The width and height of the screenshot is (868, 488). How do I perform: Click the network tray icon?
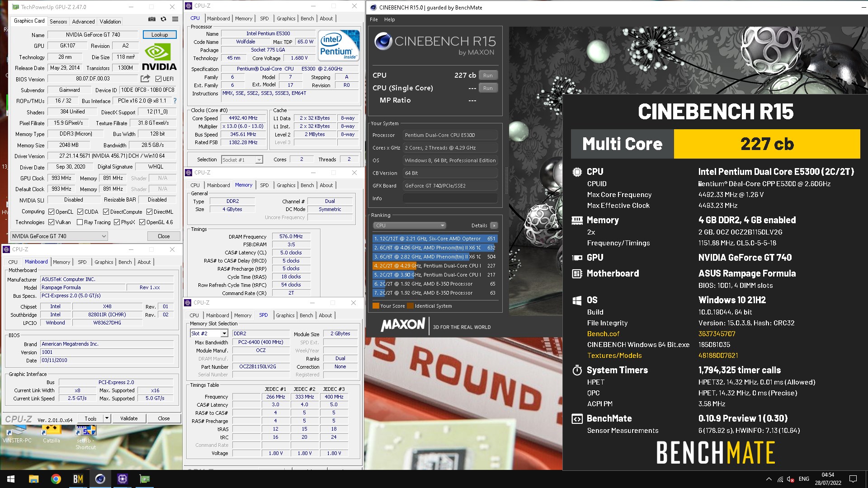point(780,479)
